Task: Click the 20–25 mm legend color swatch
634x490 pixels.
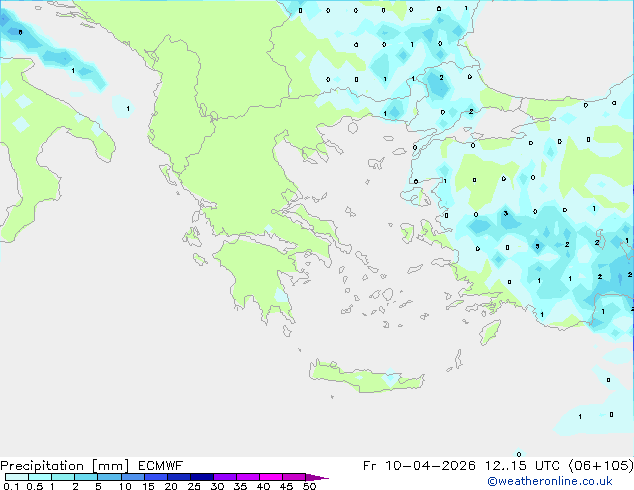Action: pos(179,477)
